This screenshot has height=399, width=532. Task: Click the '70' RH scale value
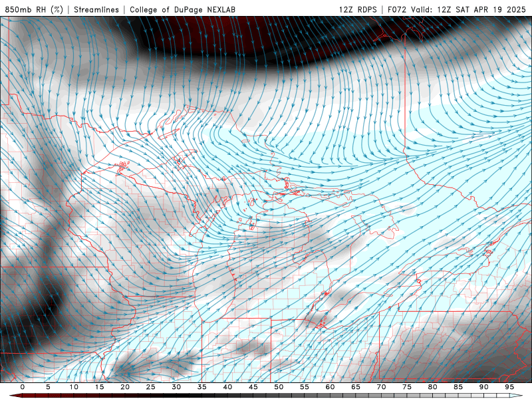381,387
